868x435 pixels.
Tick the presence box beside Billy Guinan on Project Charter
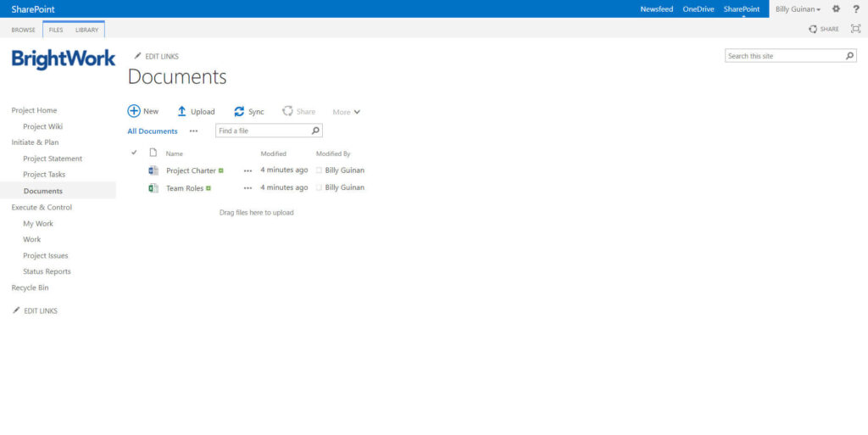pyautogui.click(x=320, y=170)
